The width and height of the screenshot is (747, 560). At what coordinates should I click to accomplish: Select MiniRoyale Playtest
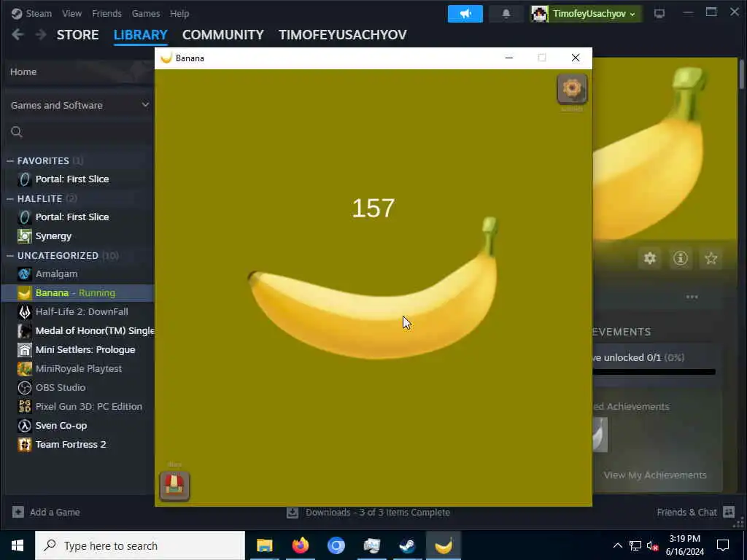(x=79, y=368)
